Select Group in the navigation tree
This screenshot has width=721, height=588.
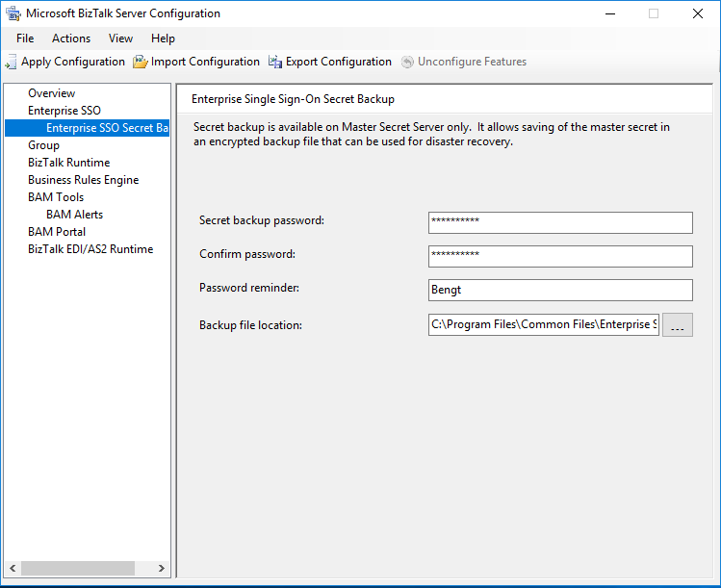[43, 145]
